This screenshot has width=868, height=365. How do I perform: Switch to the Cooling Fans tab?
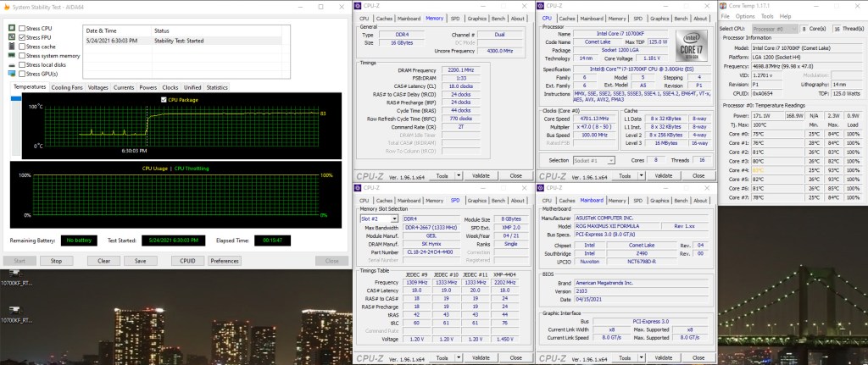tap(67, 87)
